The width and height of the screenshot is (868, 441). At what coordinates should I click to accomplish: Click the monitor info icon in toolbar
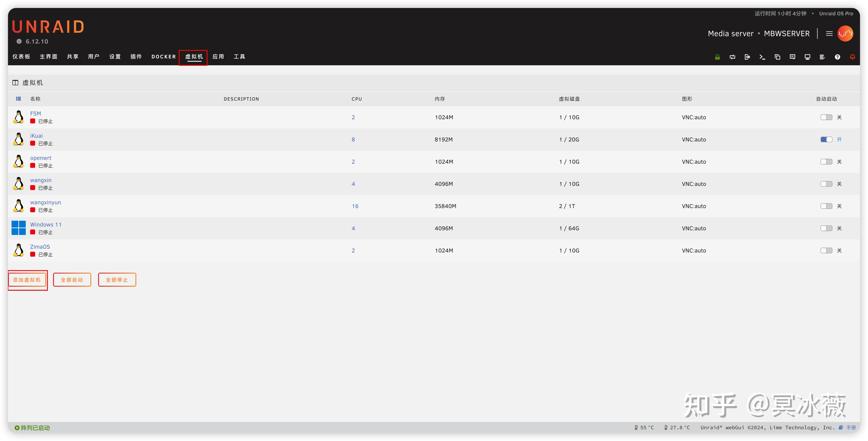point(807,57)
